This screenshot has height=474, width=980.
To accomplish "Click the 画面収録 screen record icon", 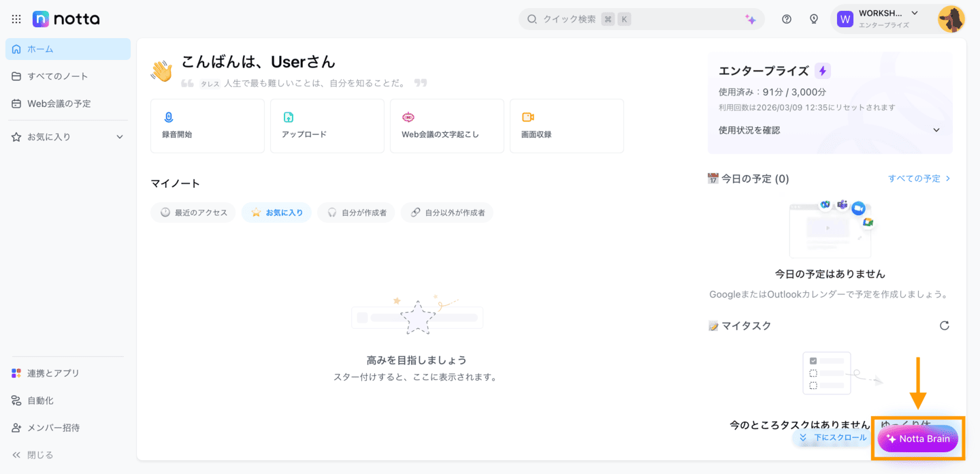I will click(x=527, y=117).
